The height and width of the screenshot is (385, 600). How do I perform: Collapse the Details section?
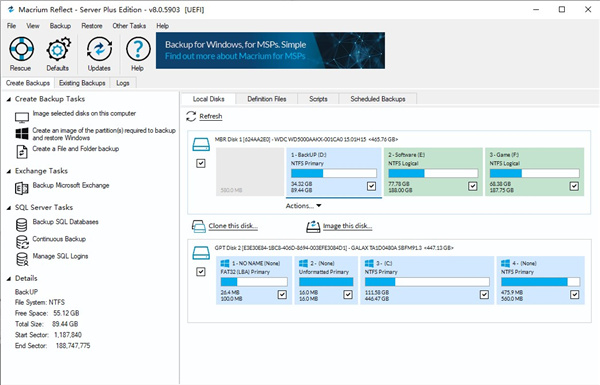pyautogui.click(x=9, y=279)
